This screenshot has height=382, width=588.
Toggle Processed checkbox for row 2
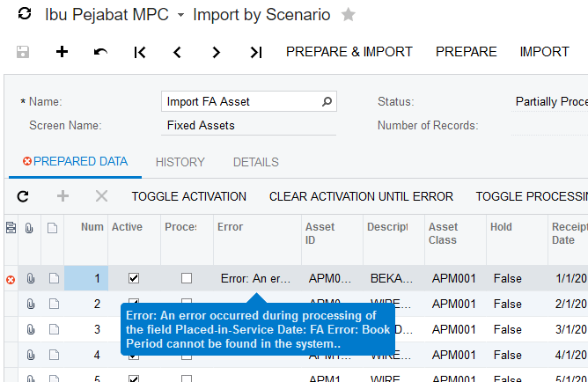point(187,304)
